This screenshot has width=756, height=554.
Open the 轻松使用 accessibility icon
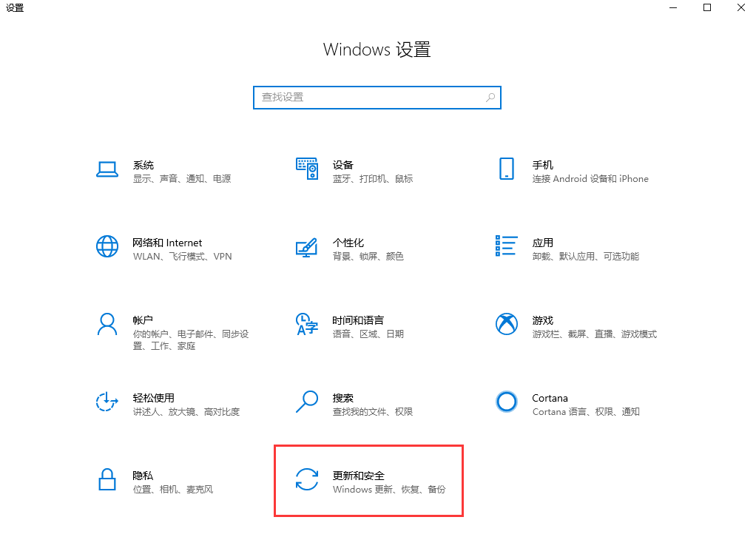pos(107,402)
